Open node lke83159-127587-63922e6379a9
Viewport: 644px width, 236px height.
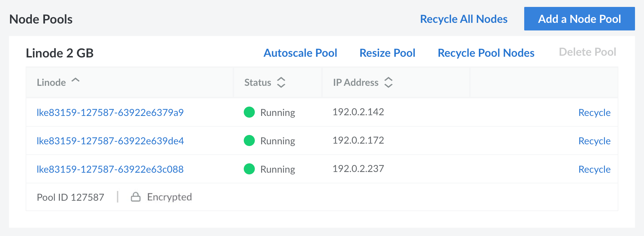click(110, 112)
